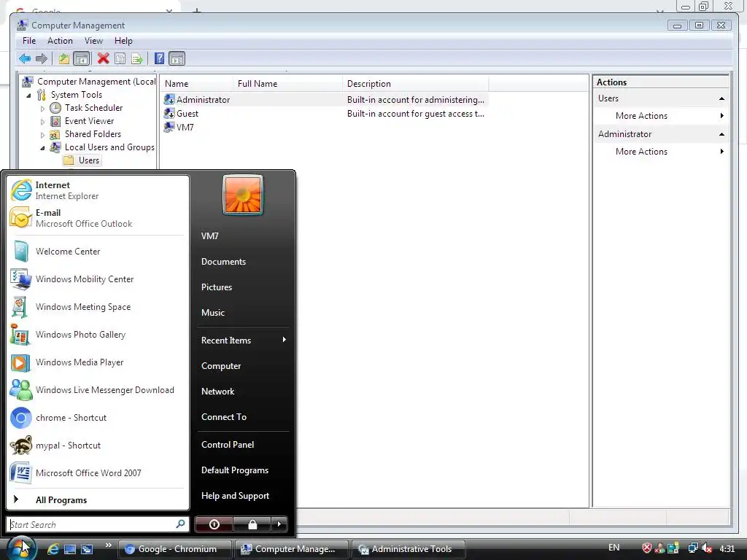Open More Actions under Users
The image size is (747, 560).
661,116
